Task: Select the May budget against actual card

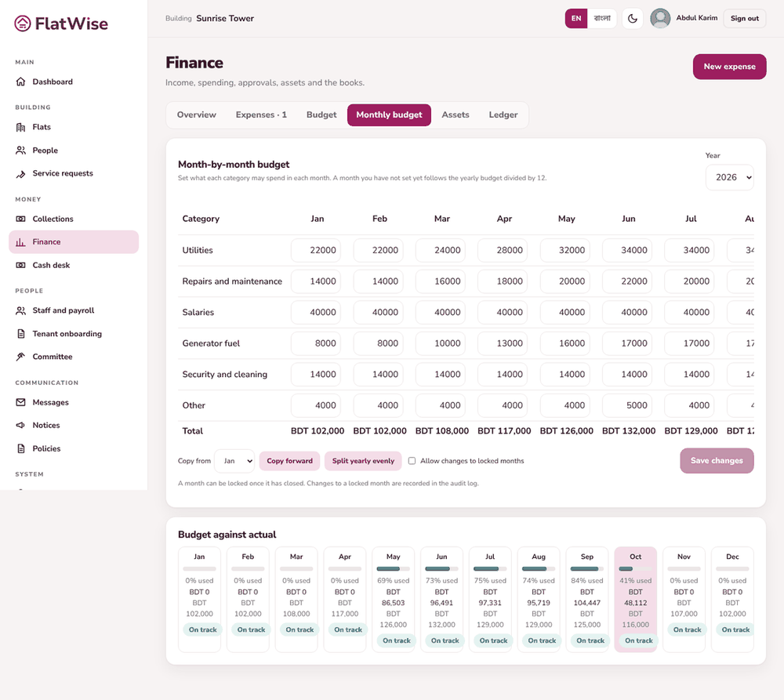Action: pos(394,600)
